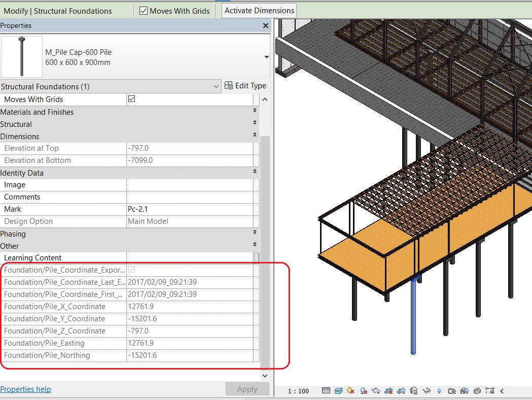Select the Modify | Structural Foundations tab
The width and height of the screenshot is (532, 400).
click(x=58, y=11)
